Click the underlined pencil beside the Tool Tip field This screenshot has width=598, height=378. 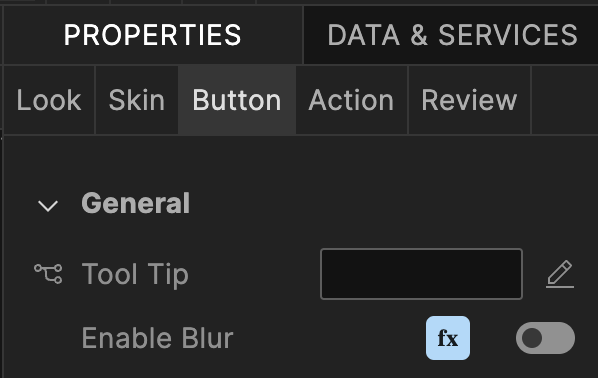[560, 274]
